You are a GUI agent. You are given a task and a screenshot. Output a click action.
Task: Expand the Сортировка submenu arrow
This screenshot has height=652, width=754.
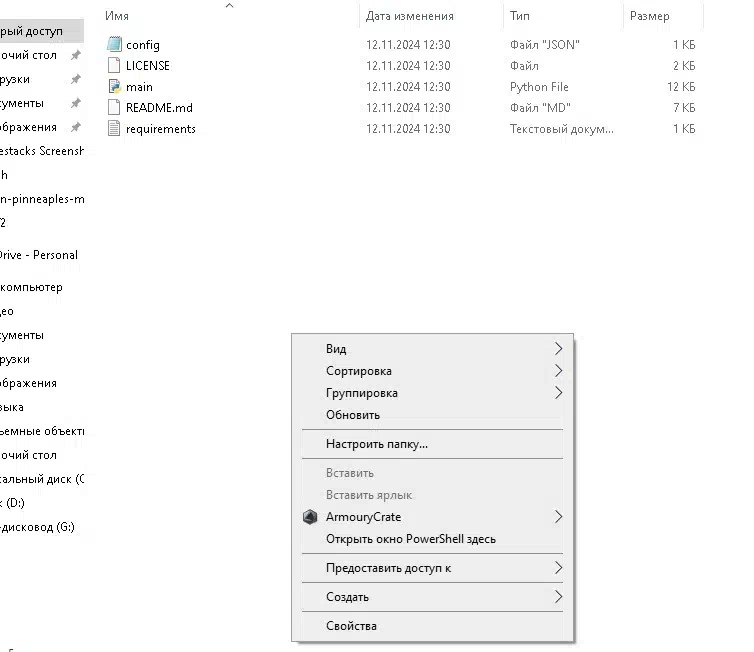click(558, 371)
